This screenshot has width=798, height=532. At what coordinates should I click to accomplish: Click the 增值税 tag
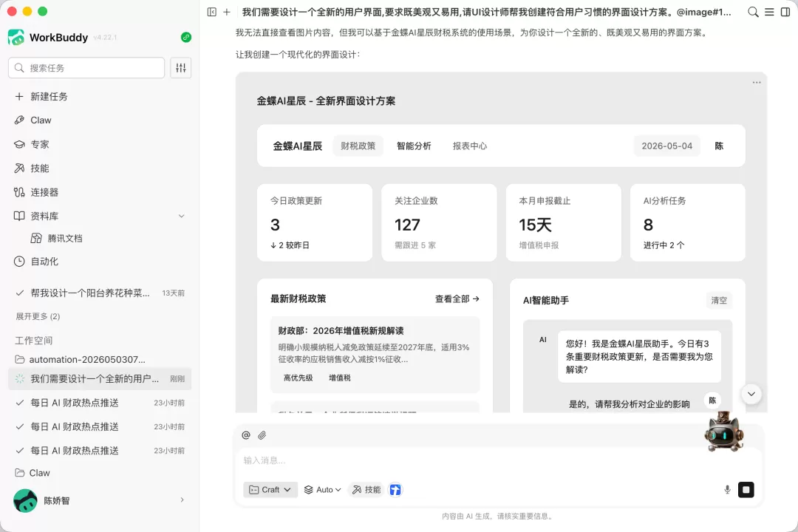click(x=339, y=378)
